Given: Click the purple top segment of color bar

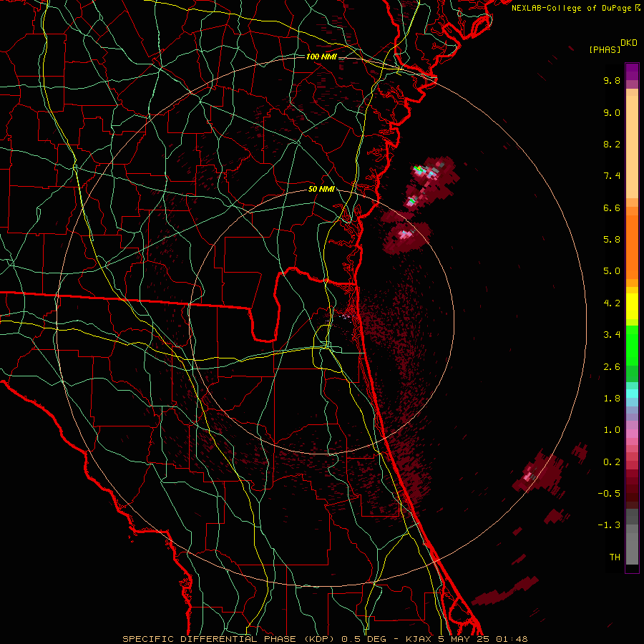Looking at the screenshot, I should (632, 72).
